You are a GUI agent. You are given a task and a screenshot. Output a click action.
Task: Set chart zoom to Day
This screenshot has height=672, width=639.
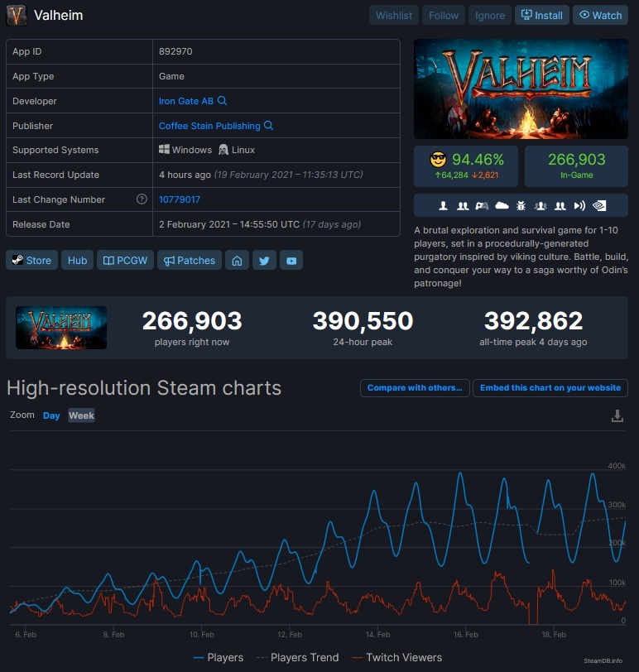[51, 415]
